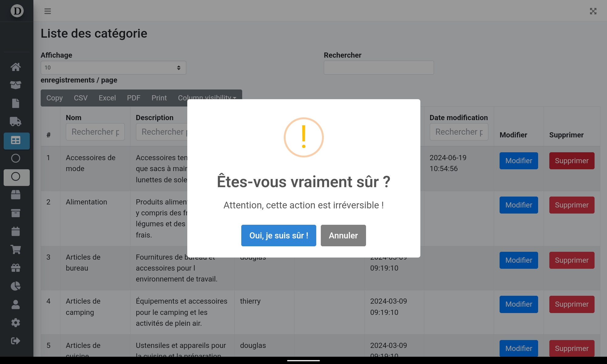This screenshot has height=364, width=607.
Task: Open the gift icon in sidebar
Action: 16,268
